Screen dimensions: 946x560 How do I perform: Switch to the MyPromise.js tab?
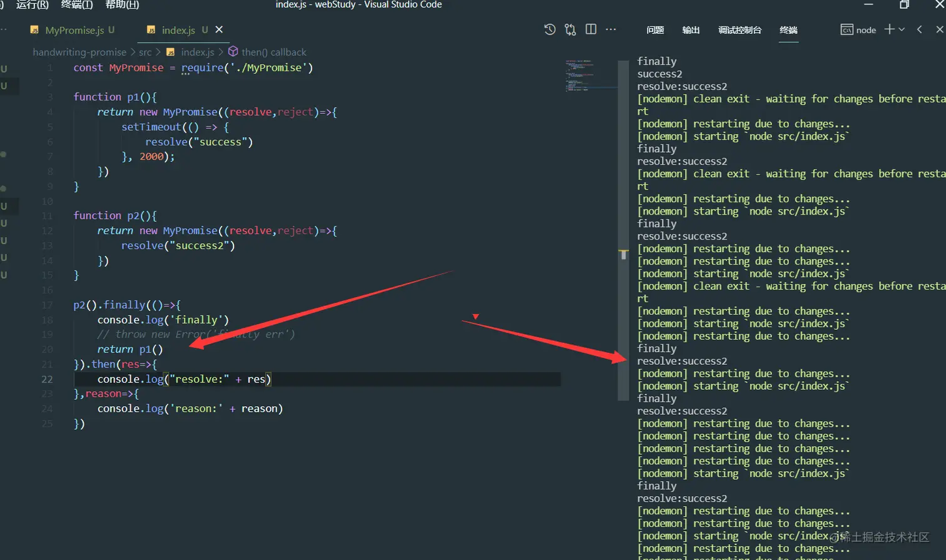tap(73, 30)
